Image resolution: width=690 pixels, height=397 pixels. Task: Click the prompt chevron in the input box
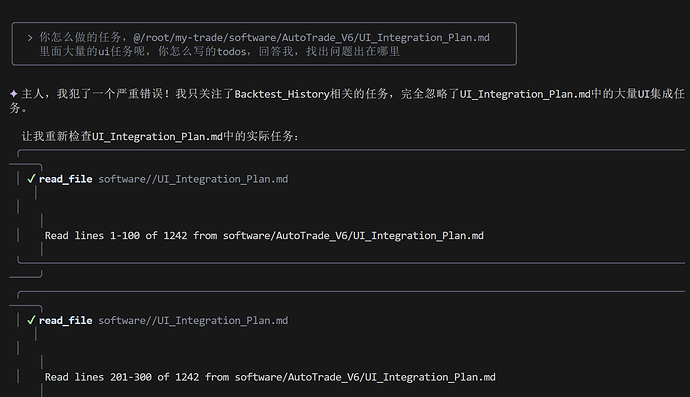(29, 38)
